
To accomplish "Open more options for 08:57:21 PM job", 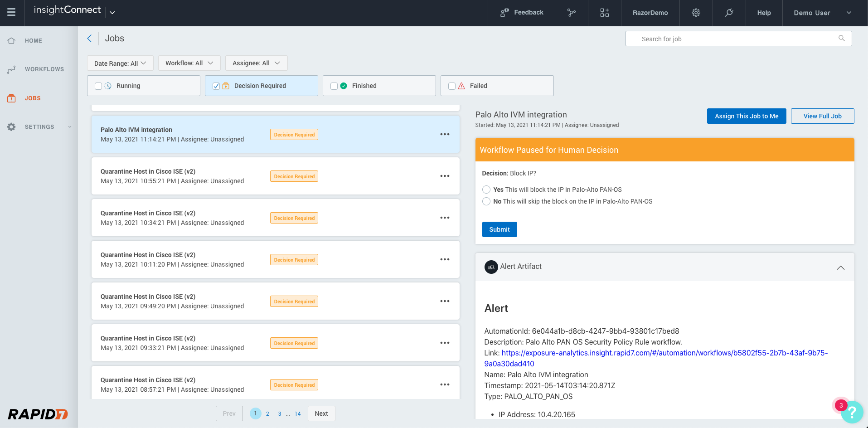I will tap(445, 384).
